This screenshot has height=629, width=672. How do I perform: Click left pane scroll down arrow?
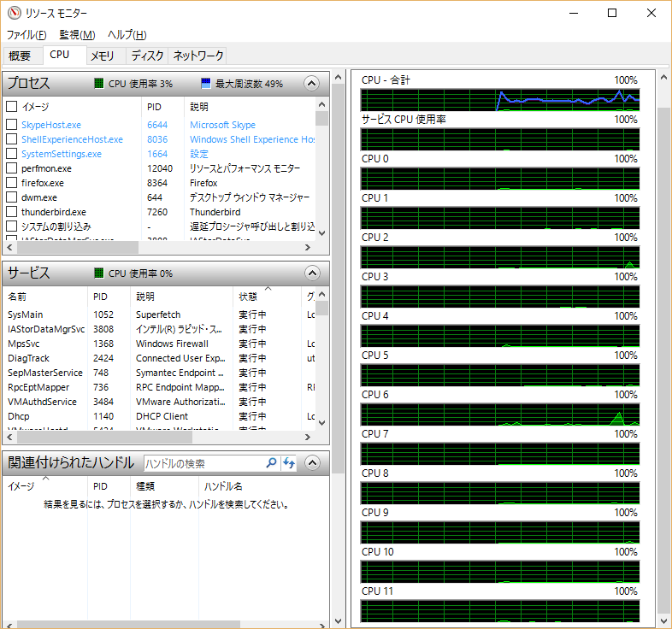(339, 620)
